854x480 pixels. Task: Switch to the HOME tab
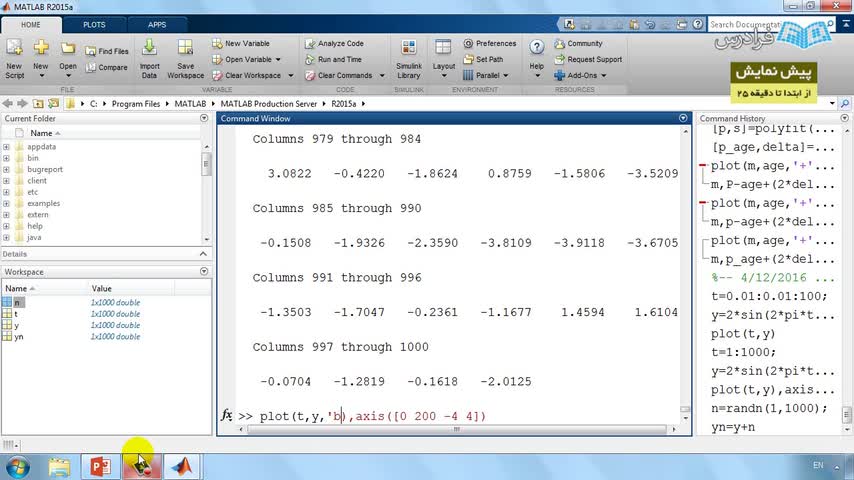31,25
